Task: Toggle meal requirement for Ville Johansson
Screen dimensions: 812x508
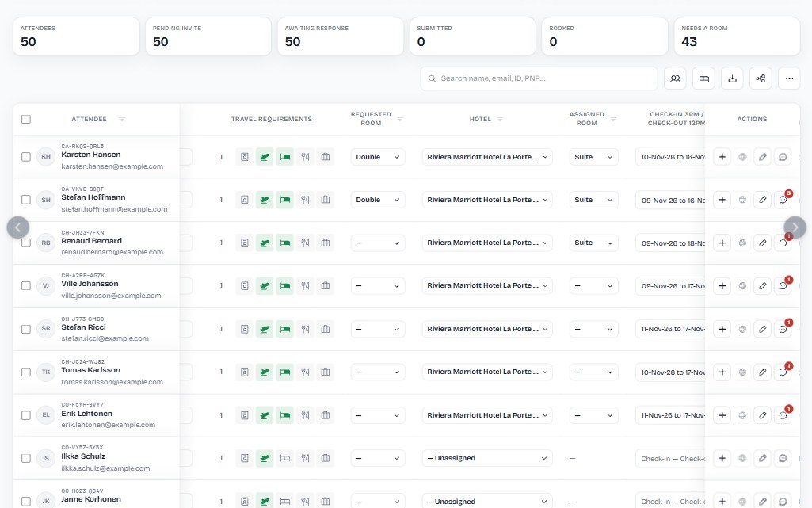Action: 305,286
